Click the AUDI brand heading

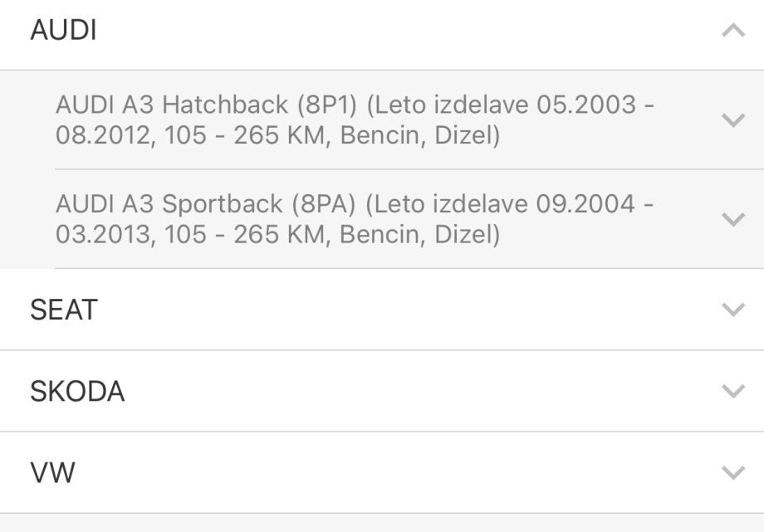click(64, 32)
